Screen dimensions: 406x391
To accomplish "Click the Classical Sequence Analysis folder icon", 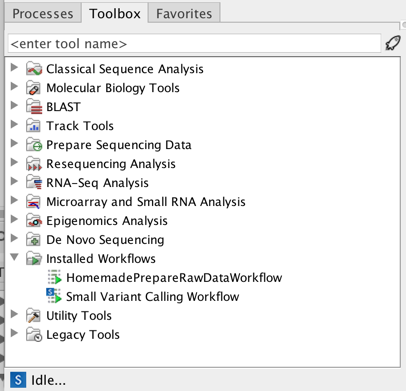I will 34,69.
